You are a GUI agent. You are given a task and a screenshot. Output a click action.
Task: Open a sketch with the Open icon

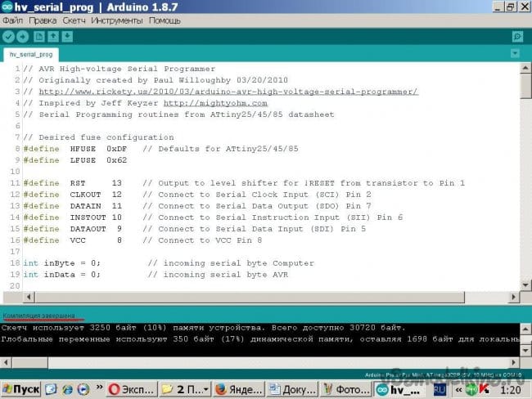[x=53, y=37]
